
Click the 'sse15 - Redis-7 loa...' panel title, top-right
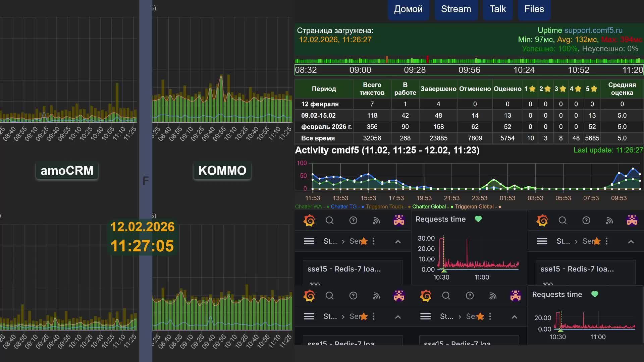tap(577, 269)
